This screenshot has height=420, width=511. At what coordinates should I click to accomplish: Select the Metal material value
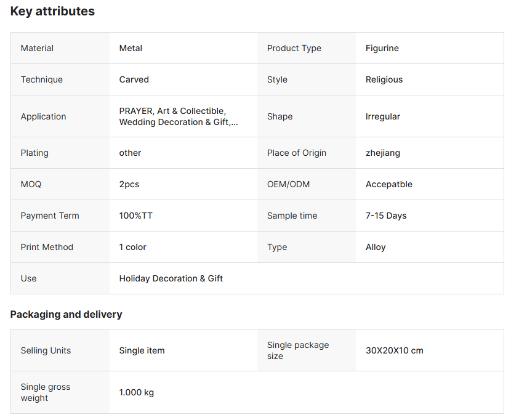coord(131,48)
